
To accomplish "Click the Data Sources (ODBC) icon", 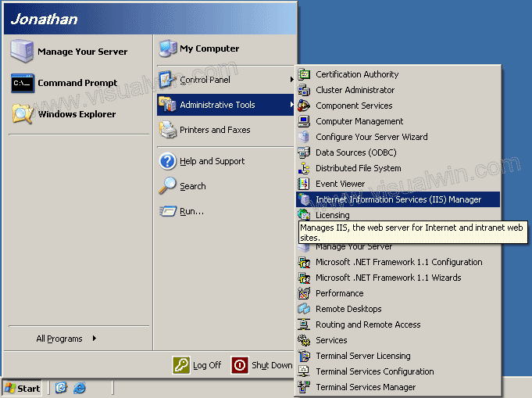I will point(304,152).
